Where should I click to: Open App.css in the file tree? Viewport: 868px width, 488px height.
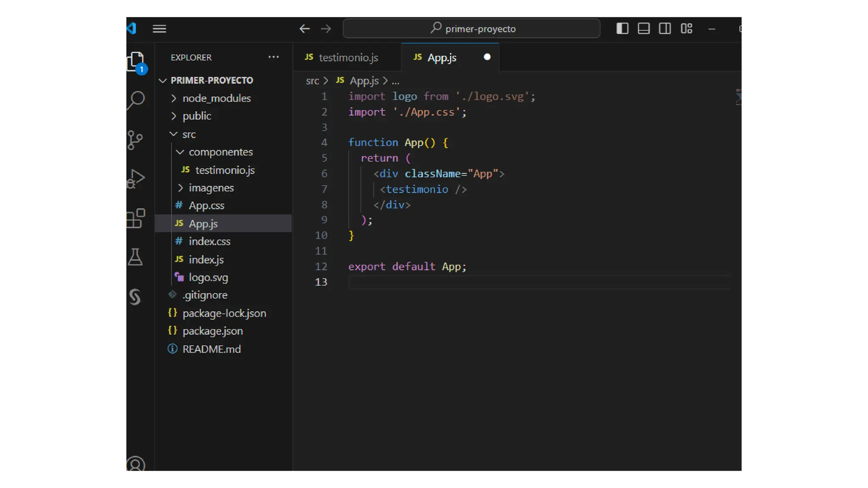(224, 205)
